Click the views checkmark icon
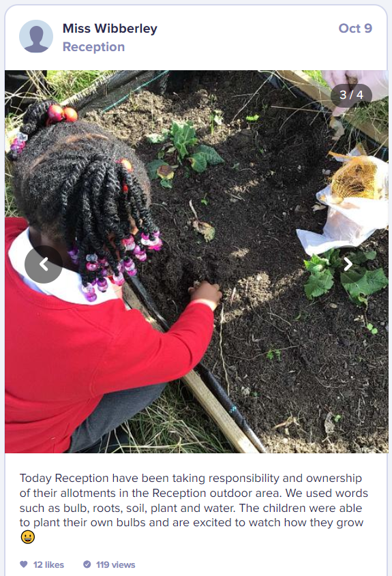This screenshot has width=392, height=576. coord(87,564)
